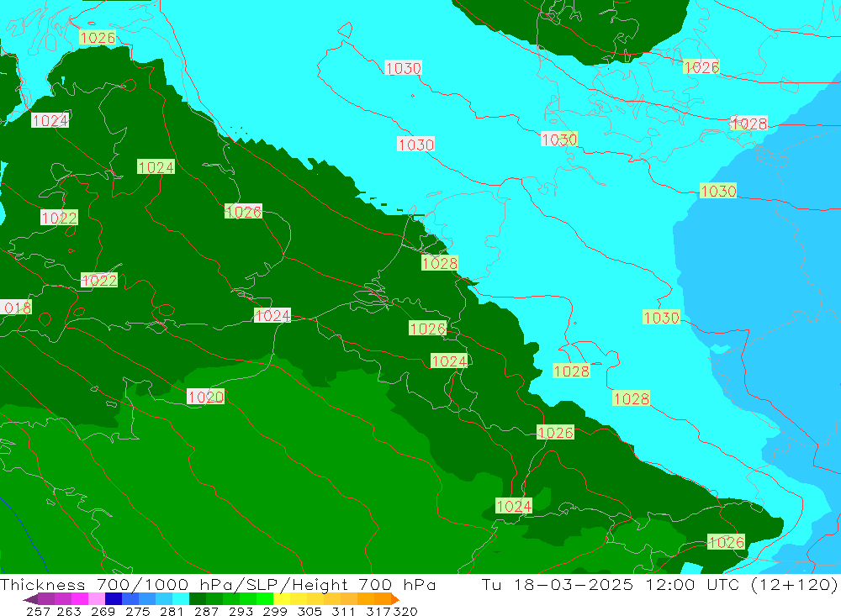Click the darkest green legend swatch
This screenshot has width=841, height=616.
[198, 599]
